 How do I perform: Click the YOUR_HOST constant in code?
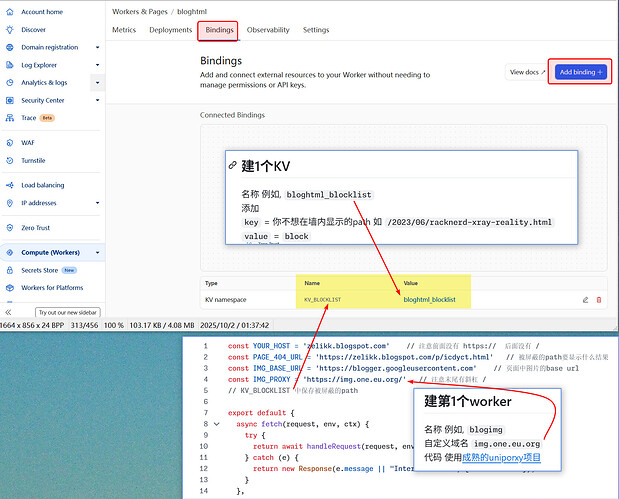271,346
